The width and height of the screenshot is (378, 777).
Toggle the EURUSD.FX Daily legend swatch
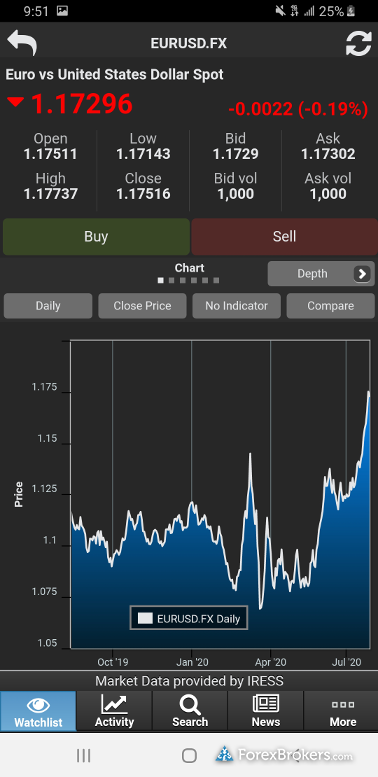145,618
